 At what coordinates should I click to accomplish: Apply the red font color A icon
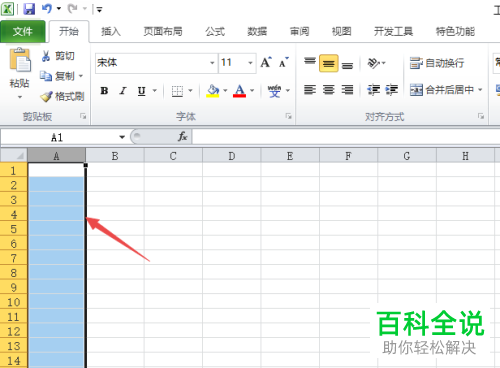pos(239,90)
